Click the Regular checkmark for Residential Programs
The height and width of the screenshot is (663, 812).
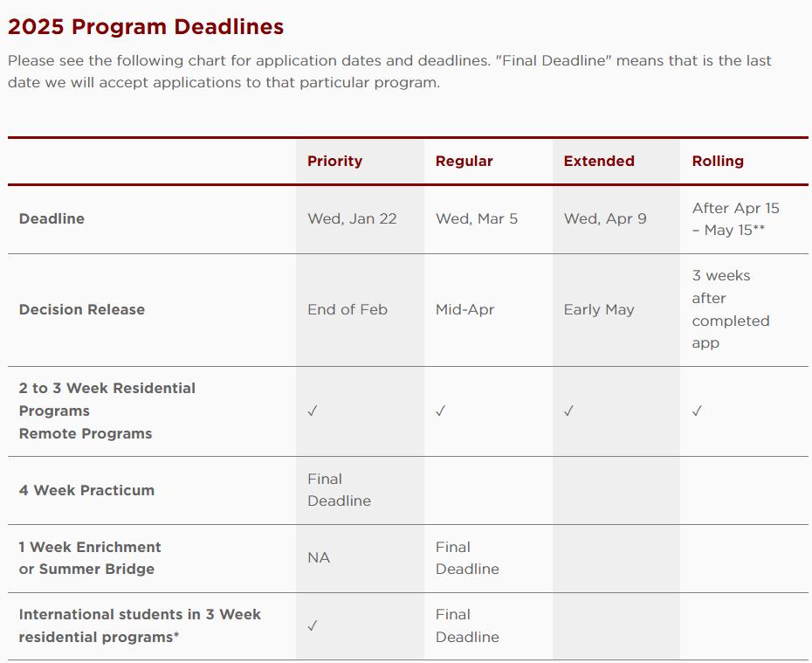(441, 411)
